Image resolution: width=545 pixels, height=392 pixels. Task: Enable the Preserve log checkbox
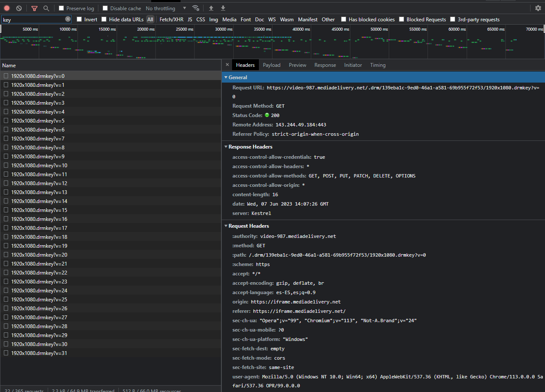pos(61,8)
